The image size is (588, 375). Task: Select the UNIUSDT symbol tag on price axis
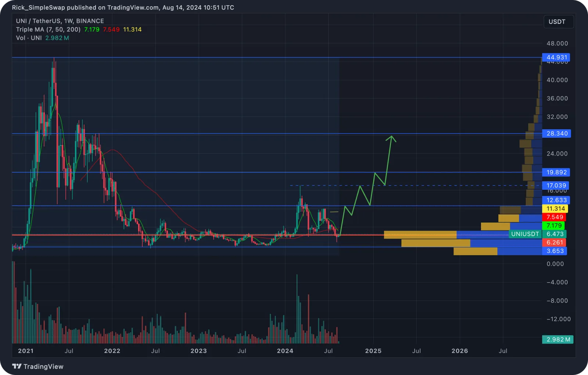(525, 234)
